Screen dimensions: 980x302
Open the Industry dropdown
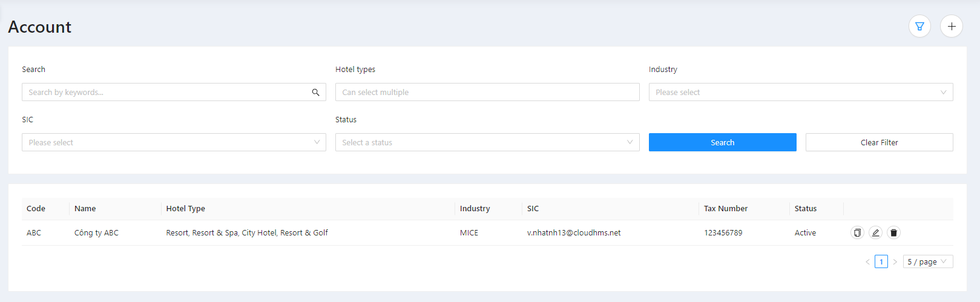point(800,93)
